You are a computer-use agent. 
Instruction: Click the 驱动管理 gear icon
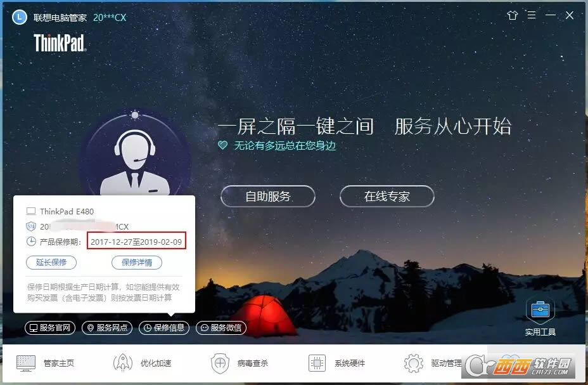click(413, 363)
